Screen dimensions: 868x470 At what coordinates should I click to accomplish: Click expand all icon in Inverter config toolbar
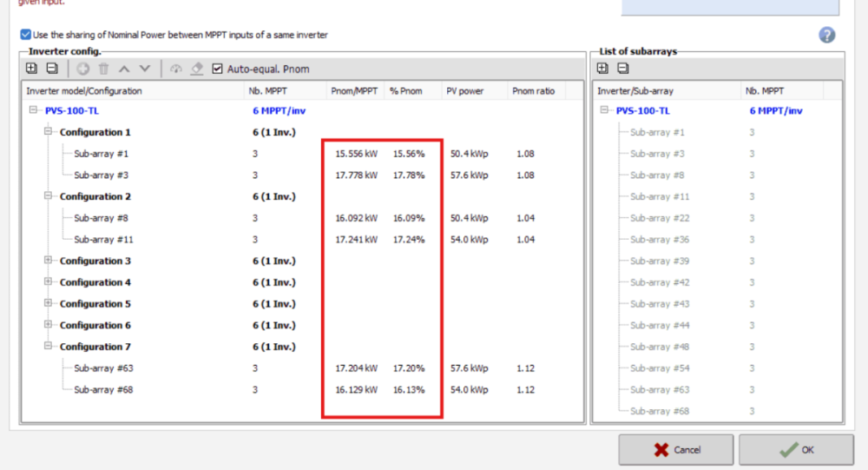[32, 69]
